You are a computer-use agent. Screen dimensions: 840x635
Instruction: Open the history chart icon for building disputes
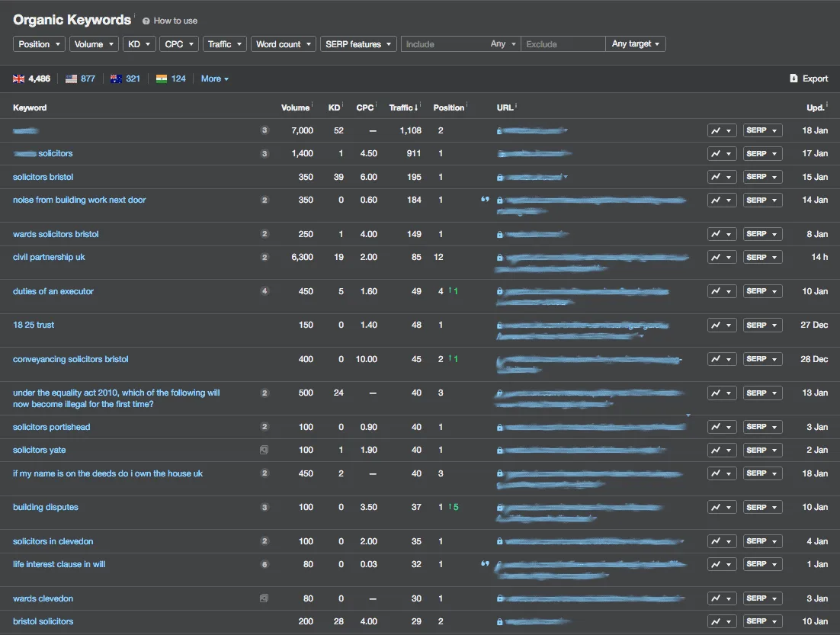tap(722, 507)
